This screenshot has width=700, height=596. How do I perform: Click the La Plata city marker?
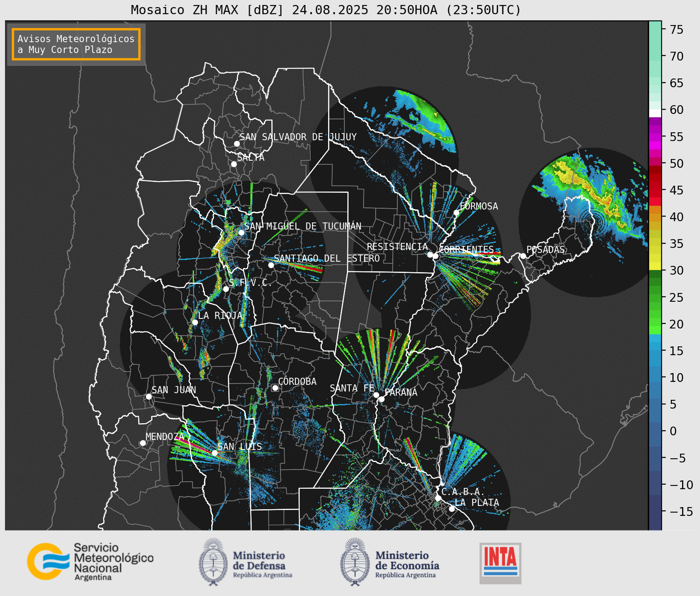452,509
